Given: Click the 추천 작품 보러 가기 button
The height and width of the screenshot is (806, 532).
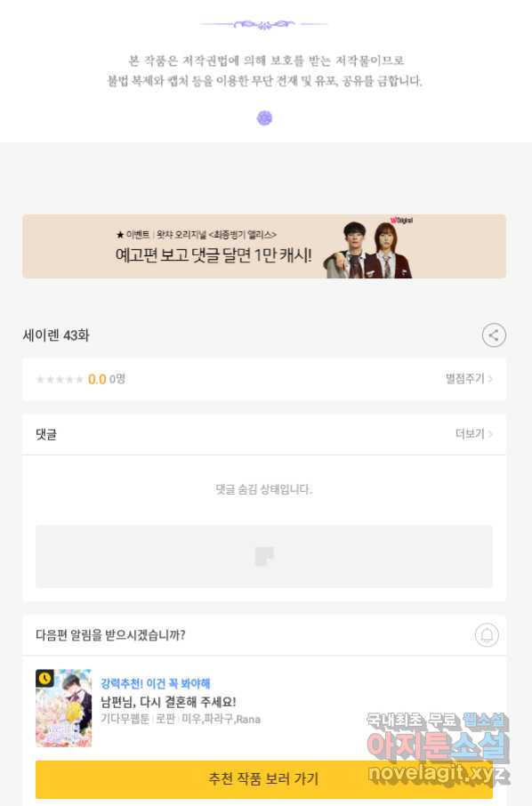Looking at the screenshot, I should 264,778.
